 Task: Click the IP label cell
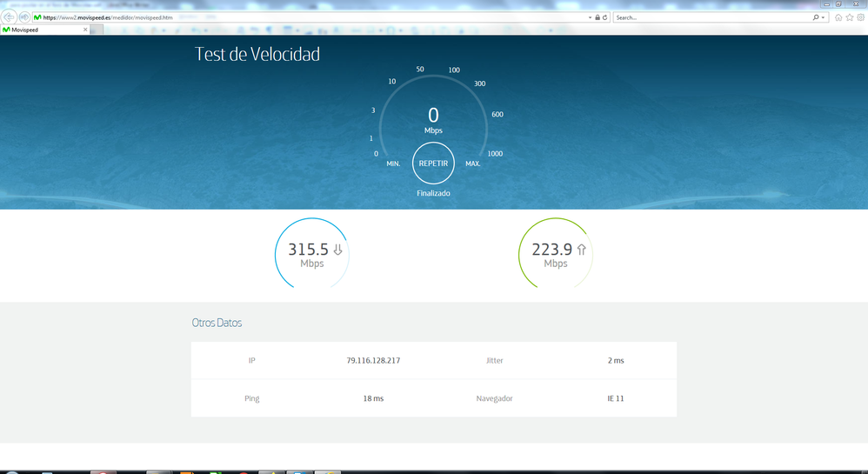click(x=252, y=360)
